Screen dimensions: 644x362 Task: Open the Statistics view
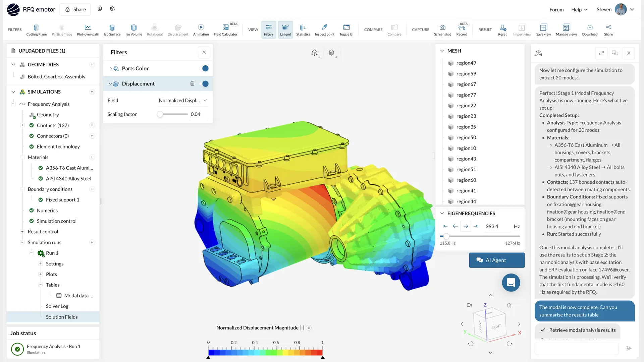click(x=303, y=30)
